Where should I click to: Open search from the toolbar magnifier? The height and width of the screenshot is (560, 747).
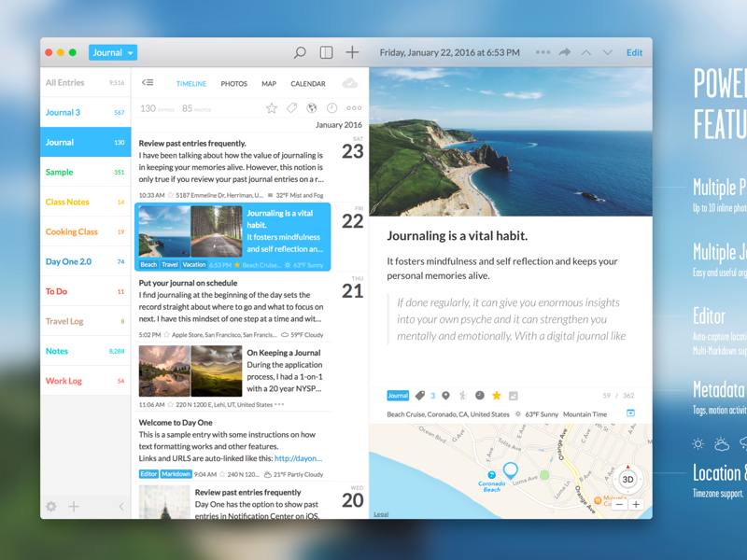click(300, 52)
